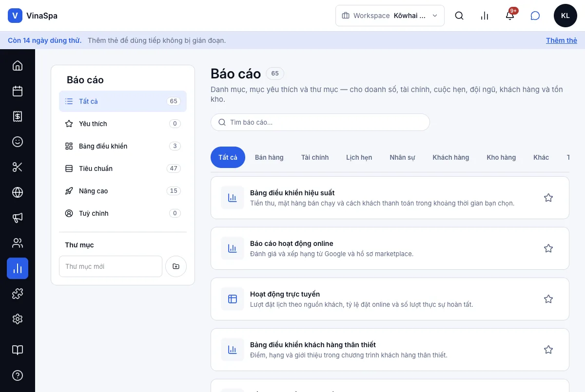Focus the Tìm báo cáo search field

[x=320, y=122]
